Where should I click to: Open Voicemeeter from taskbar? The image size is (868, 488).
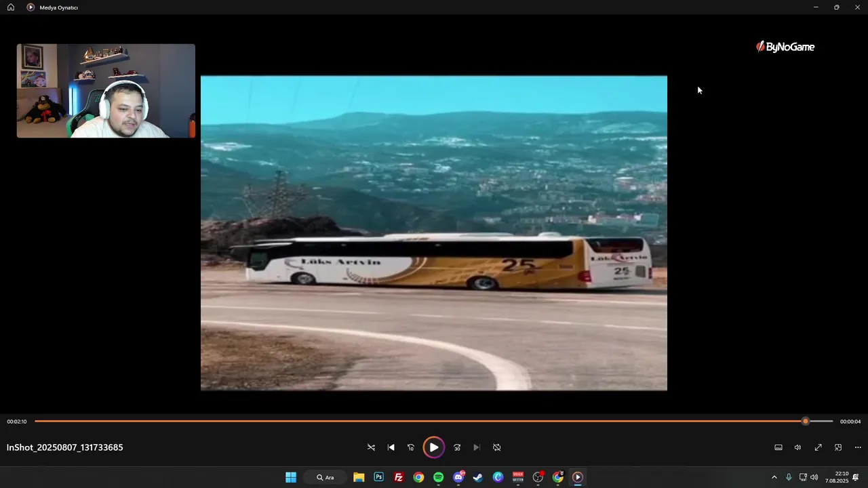[x=518, y=477]
